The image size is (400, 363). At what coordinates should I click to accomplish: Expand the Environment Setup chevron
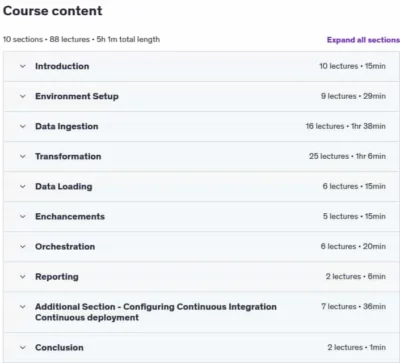pyautogui.click(x=23, y=96)
